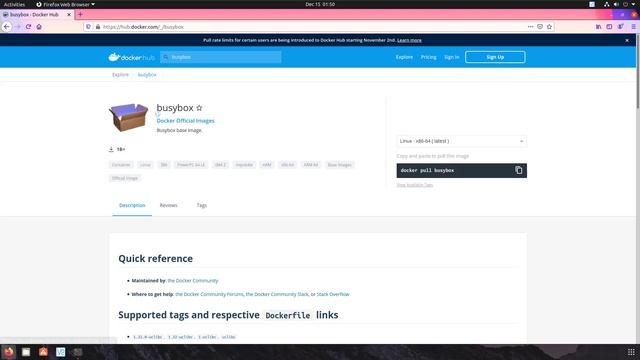Open the Firefox account icon
Image resolution: width=640 pixels, height=360 pixels.
pos(620,27)
